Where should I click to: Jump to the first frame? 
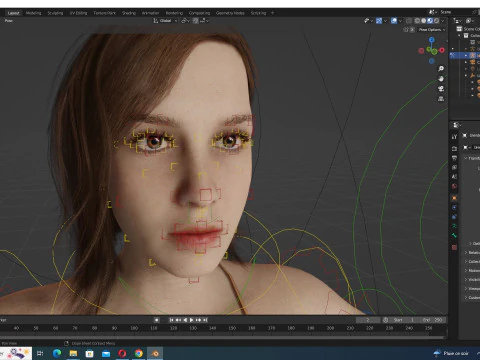point(171,320)
